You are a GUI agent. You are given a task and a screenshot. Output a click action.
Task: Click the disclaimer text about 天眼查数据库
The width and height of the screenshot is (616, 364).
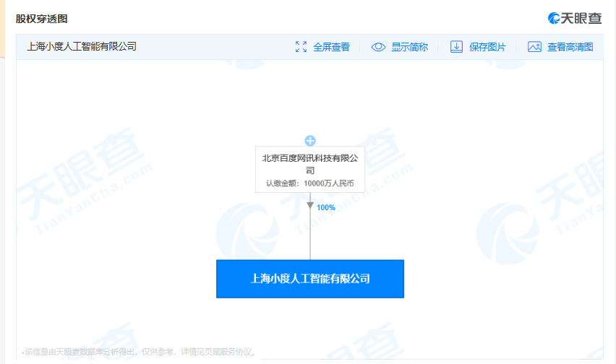(x=140, y=352)
